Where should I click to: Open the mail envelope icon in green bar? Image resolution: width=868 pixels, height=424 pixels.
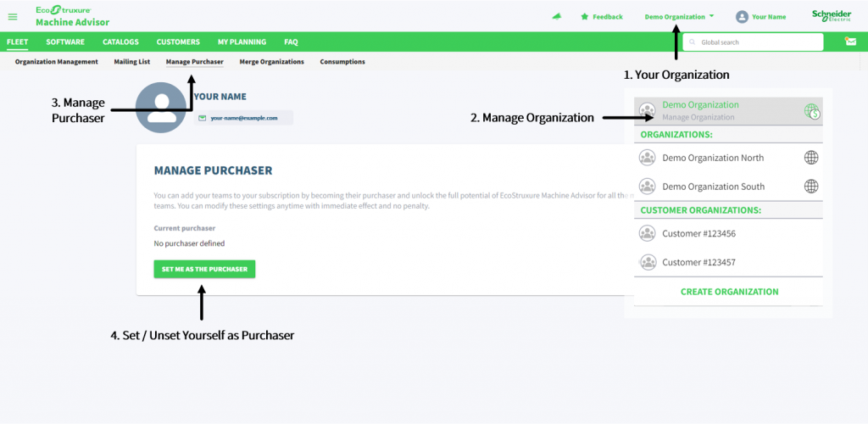coord(850,42)
